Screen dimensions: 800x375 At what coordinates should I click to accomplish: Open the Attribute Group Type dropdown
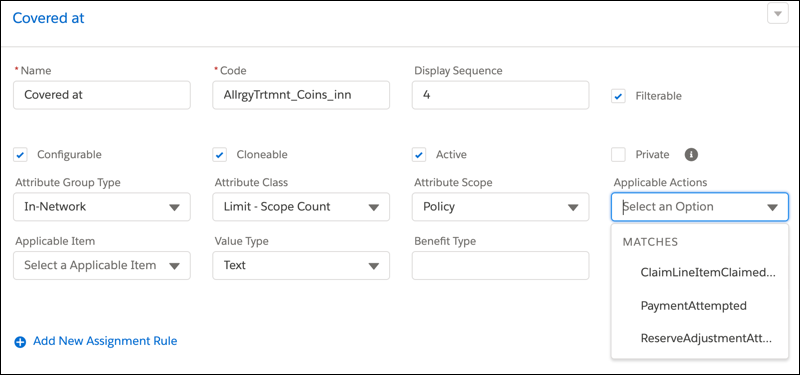pyautogui.click(x=102, y=207)
